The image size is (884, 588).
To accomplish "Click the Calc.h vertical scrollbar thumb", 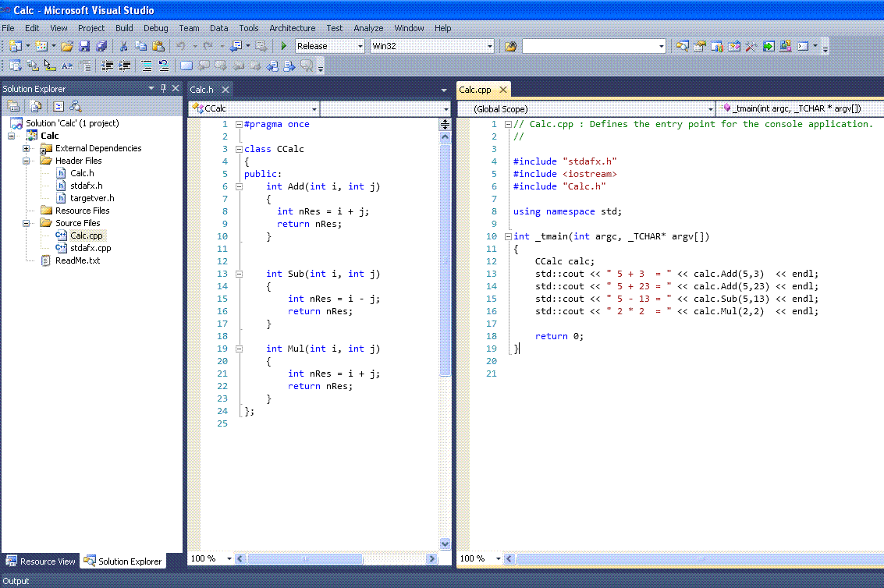I will pos(445,260).
